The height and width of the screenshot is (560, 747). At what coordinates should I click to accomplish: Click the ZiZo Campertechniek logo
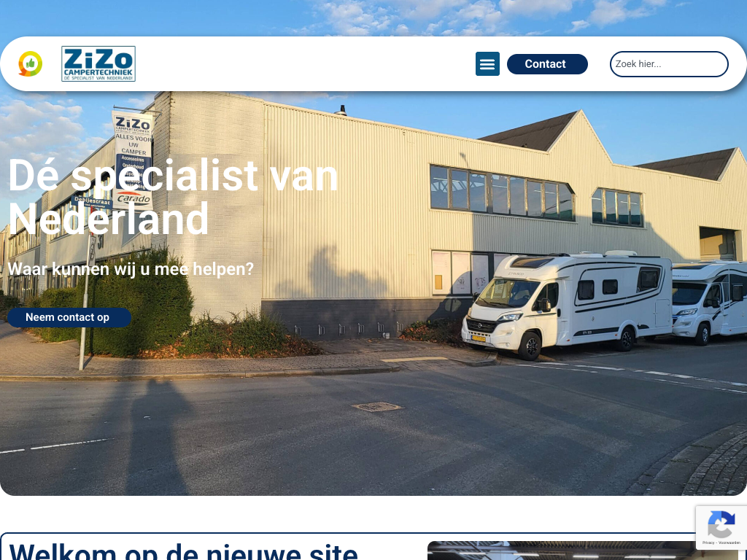point(98,64)
